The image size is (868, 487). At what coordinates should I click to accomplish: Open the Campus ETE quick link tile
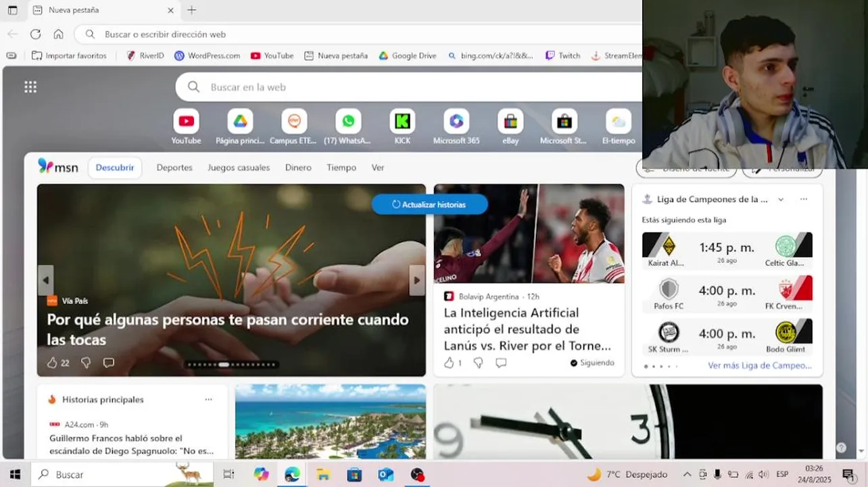293,127
